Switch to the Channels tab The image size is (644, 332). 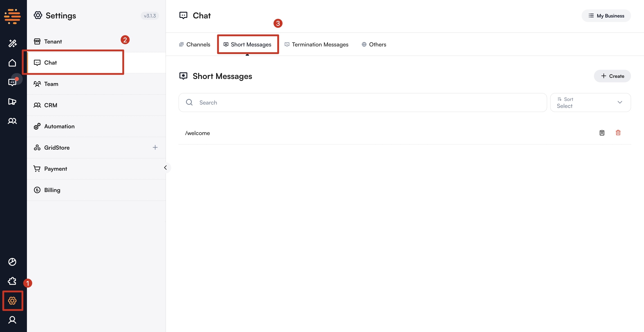pos(195,44)
